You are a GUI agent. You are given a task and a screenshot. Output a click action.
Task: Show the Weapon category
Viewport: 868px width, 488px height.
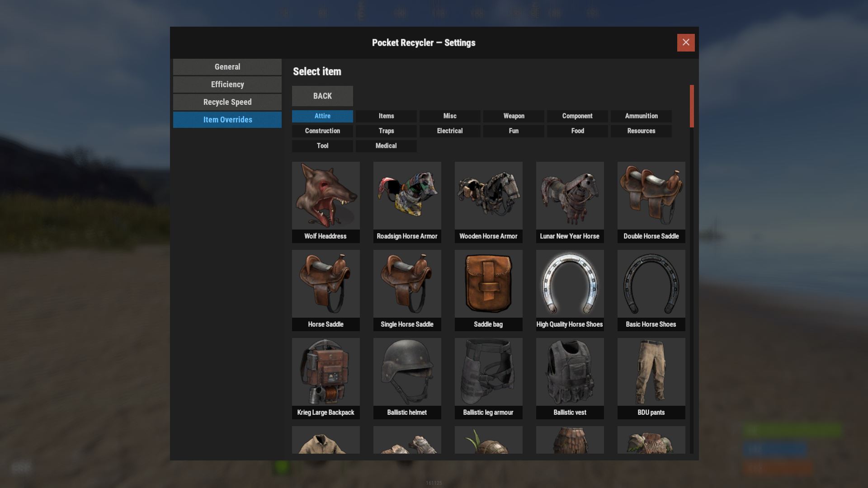[514, 116]
